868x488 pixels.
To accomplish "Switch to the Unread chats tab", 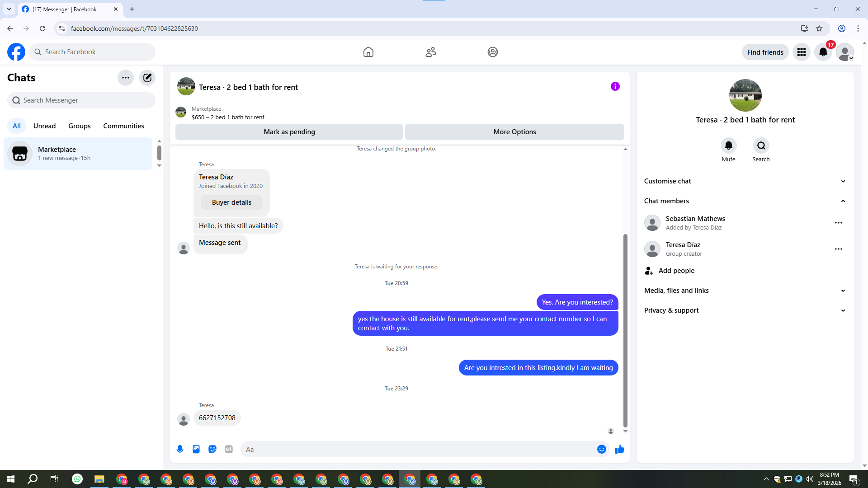I will point(44,126).
